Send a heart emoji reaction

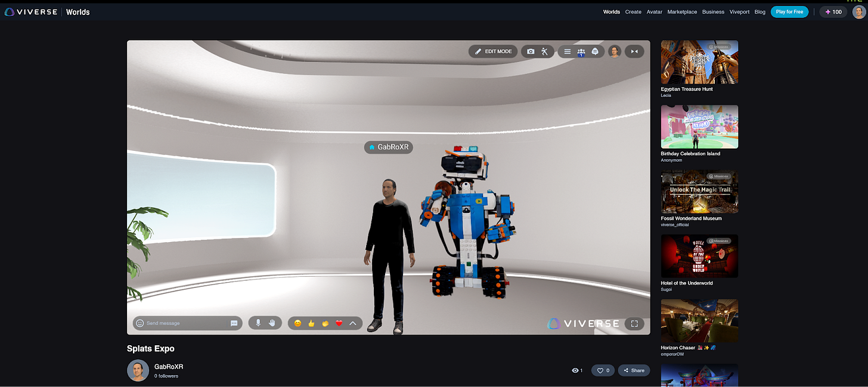(339, 323)
